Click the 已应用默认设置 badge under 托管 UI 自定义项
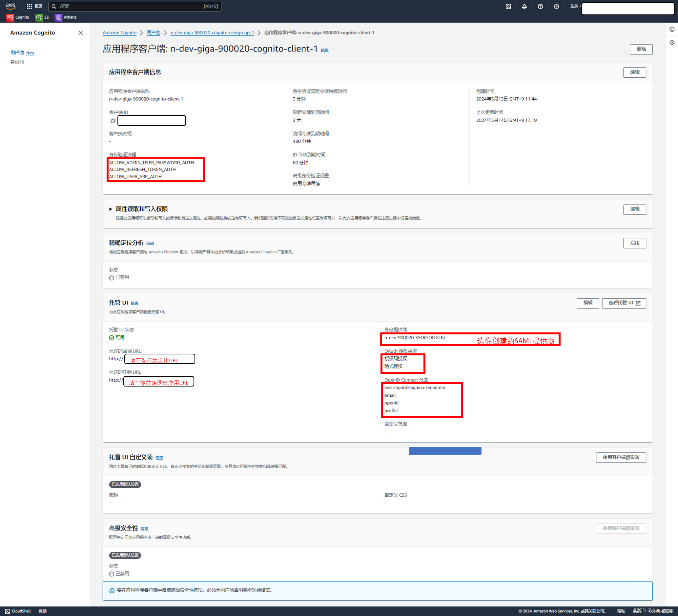678x616 pixels. (125, 484)
